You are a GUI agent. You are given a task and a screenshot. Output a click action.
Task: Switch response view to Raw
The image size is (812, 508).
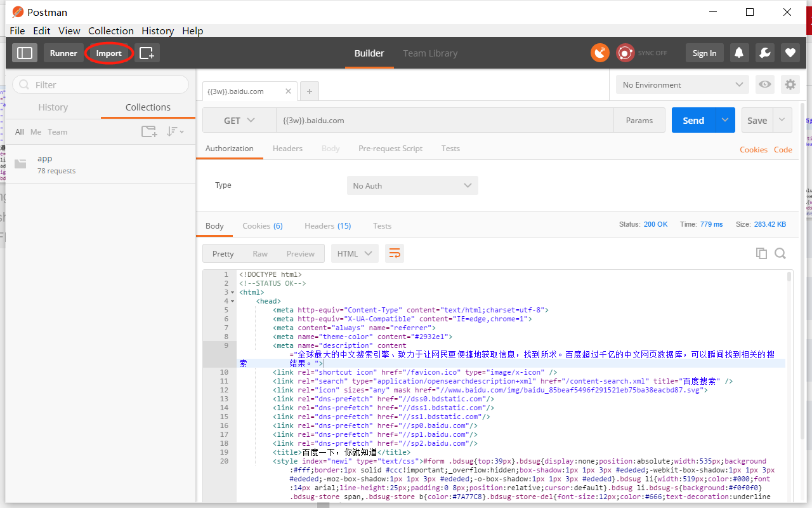[260, 253]
